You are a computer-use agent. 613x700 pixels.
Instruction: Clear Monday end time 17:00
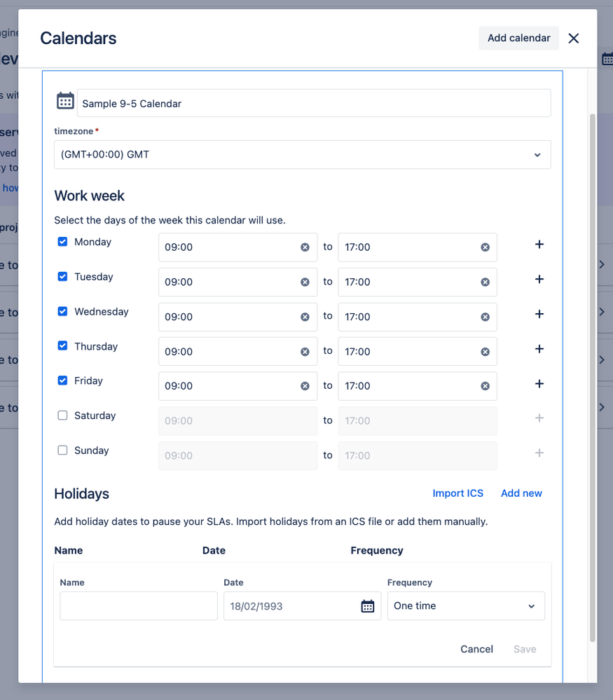pos(485,247)
